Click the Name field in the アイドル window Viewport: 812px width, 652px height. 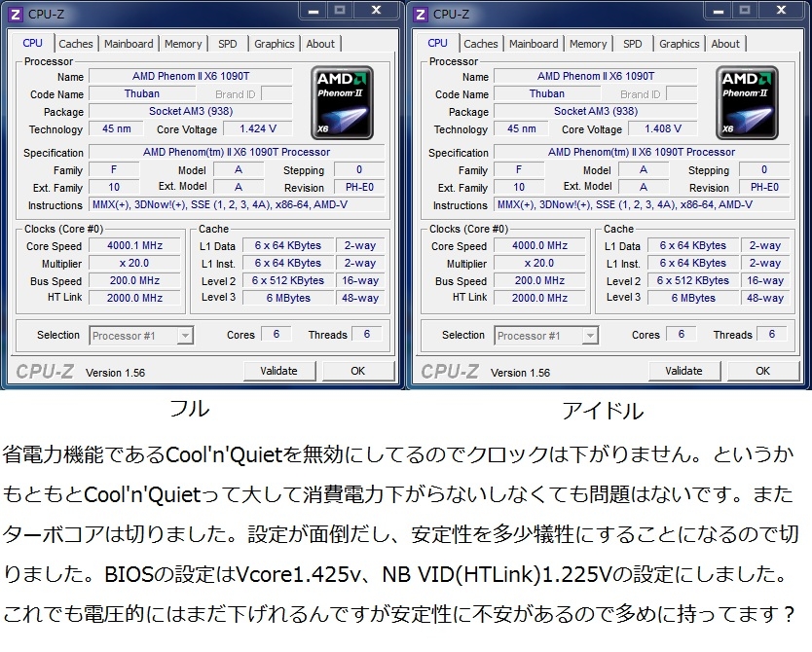(596, 76)
